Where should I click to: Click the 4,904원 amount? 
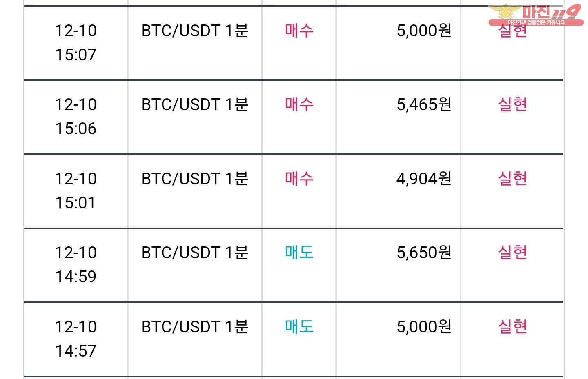pos(424,179)
